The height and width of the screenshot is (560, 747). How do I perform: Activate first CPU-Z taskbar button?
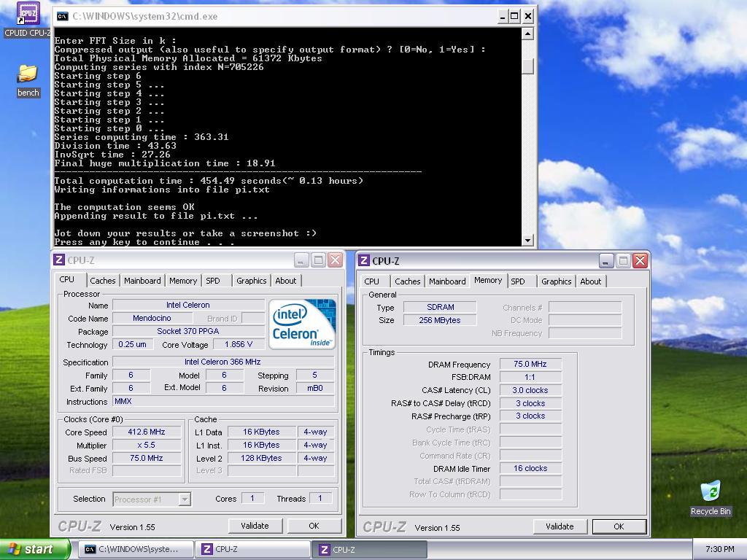(x=253, y=549)
